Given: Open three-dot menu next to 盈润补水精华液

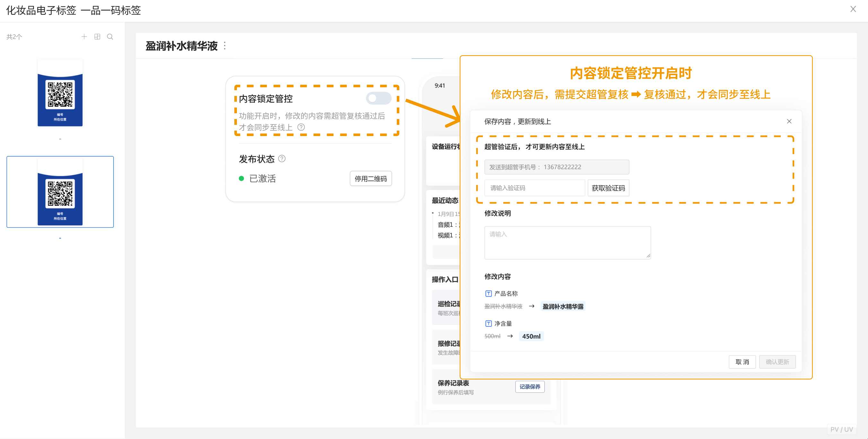Looking at the screenshot, I should coord(225,46).
